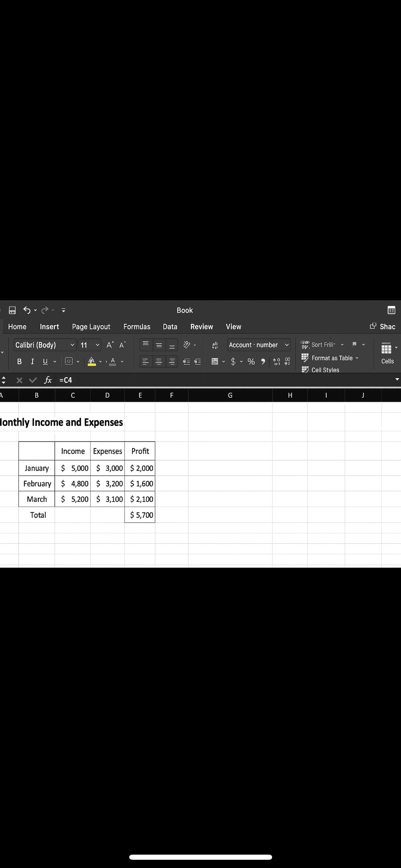Expand the Format as Table dropdown
Screen dimensions: 401x868
pos(357,358)
